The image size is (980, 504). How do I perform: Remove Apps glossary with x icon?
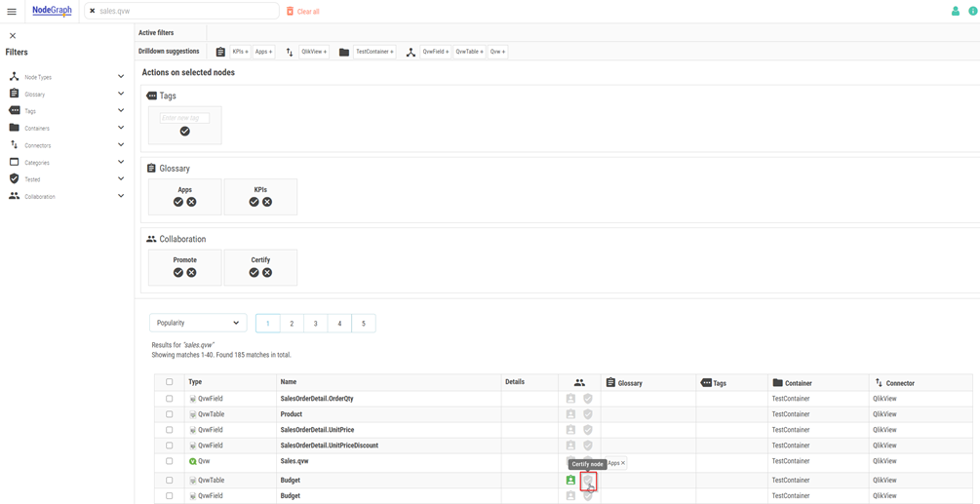tap(191, 202)
